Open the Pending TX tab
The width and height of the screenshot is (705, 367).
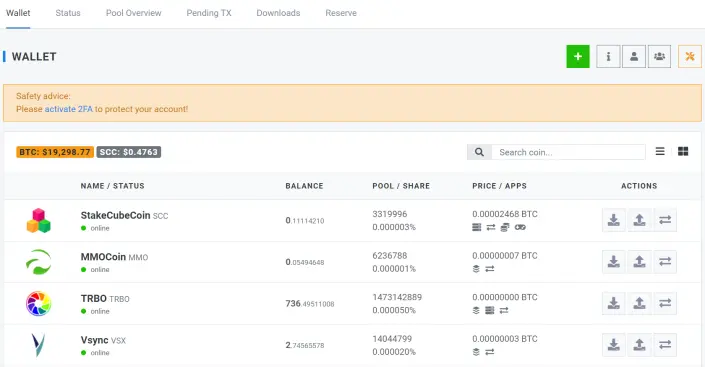[209, 13]
